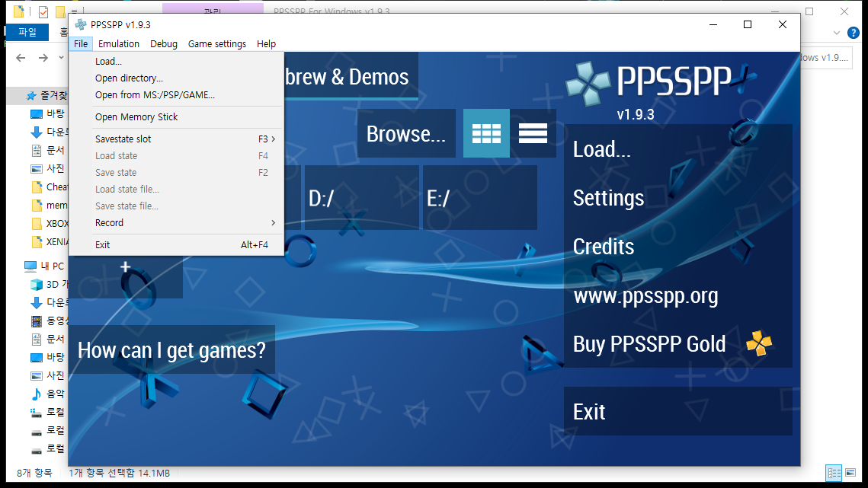Click Explorer status text '8개 항목'
The height and width of the screenshot is (488, 868).
tap(34, 473)
